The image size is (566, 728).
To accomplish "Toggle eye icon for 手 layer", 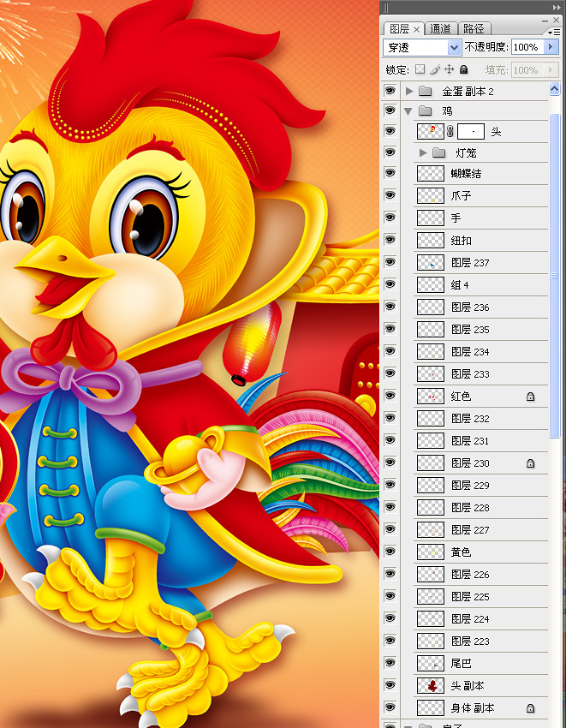I will click(390, 218).
